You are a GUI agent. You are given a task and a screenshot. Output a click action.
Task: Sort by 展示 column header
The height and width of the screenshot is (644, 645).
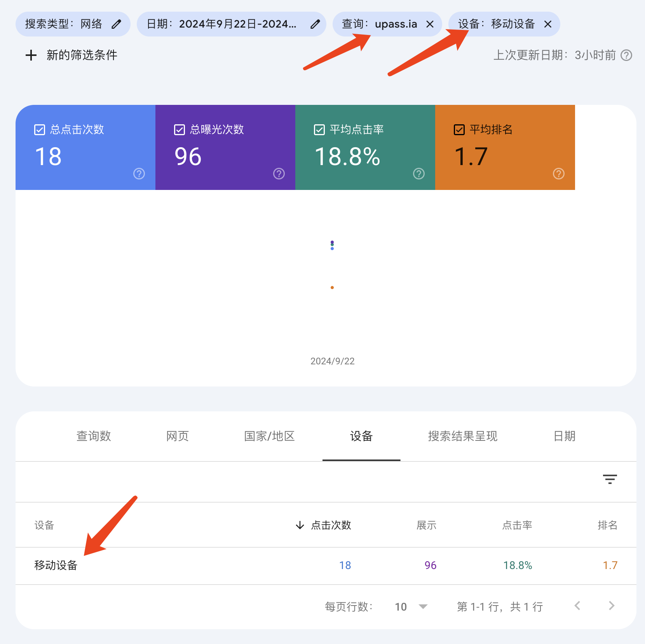tap(426, 525)
